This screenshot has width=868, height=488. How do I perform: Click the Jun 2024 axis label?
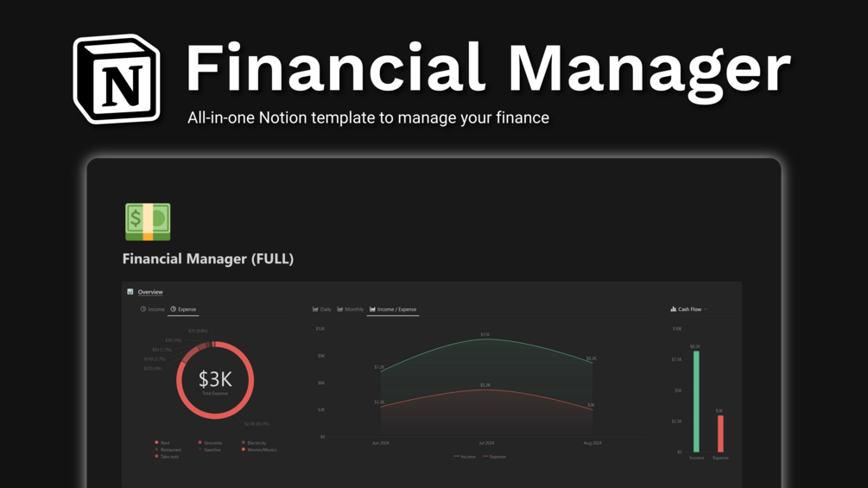coord(380,442)
